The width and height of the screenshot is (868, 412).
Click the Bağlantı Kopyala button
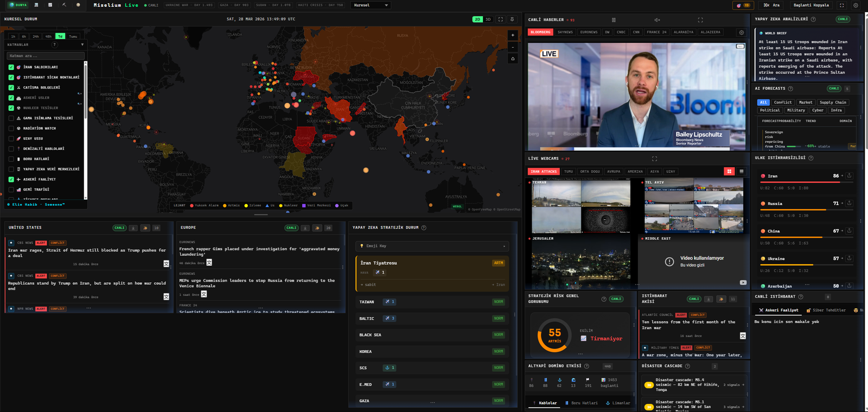pos(811,5)
